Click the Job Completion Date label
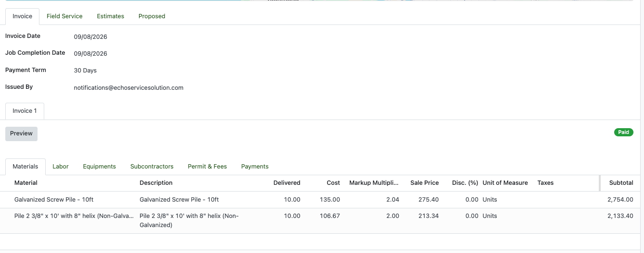 click(35, 53)
